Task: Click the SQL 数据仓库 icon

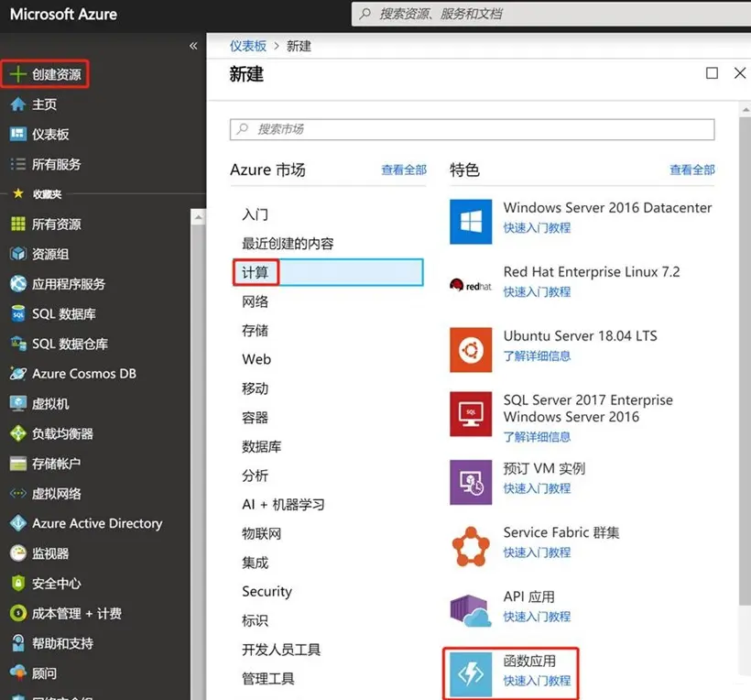Action: [x=17, y=344]
